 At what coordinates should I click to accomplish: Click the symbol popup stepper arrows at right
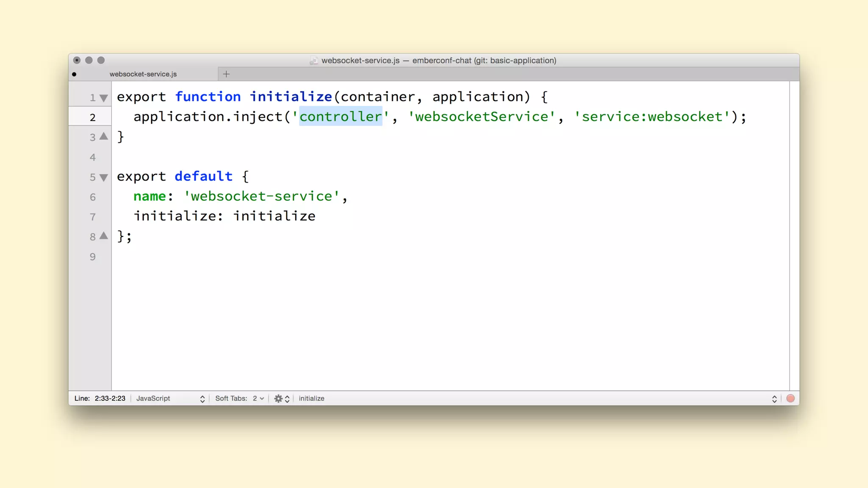774,398
